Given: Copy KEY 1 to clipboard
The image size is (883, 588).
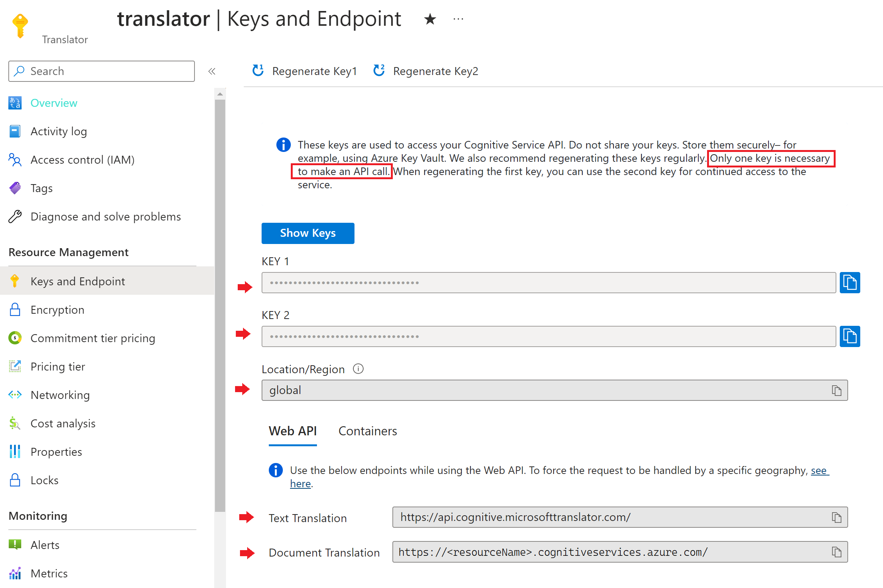Looking at the screenshot, I should tap(852, 282).
